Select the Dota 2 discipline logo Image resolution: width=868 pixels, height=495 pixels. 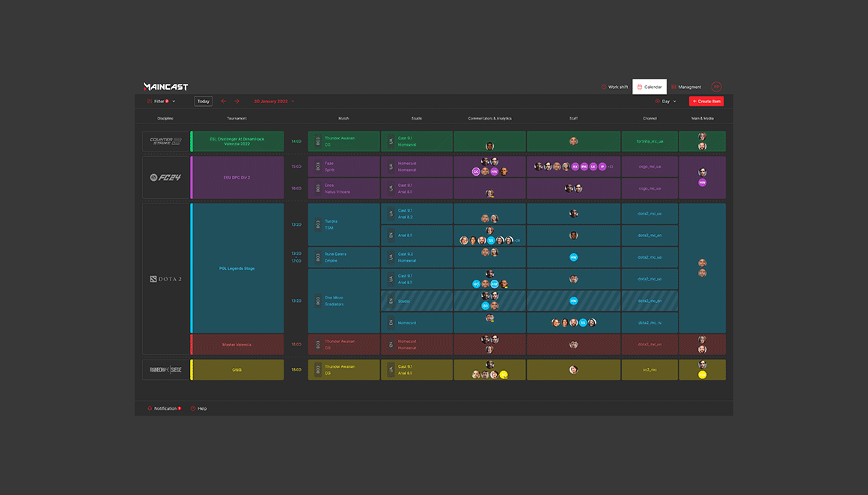[x=165, y=279]
